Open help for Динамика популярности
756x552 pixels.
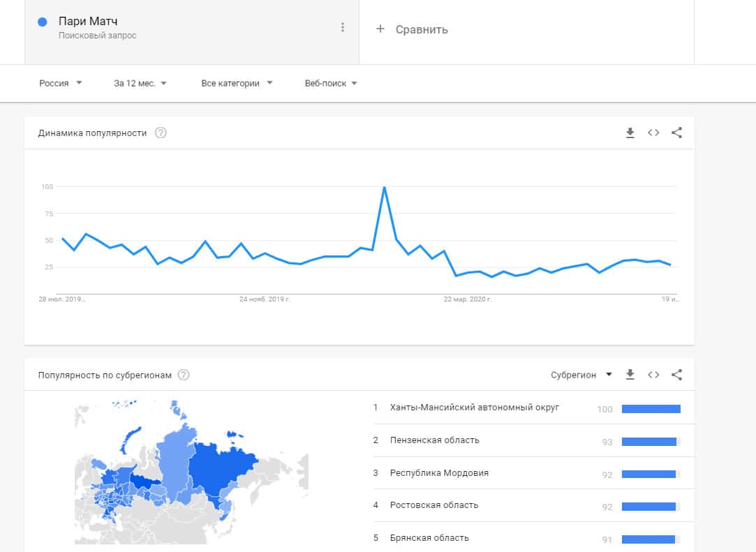(x=161, y=133)
